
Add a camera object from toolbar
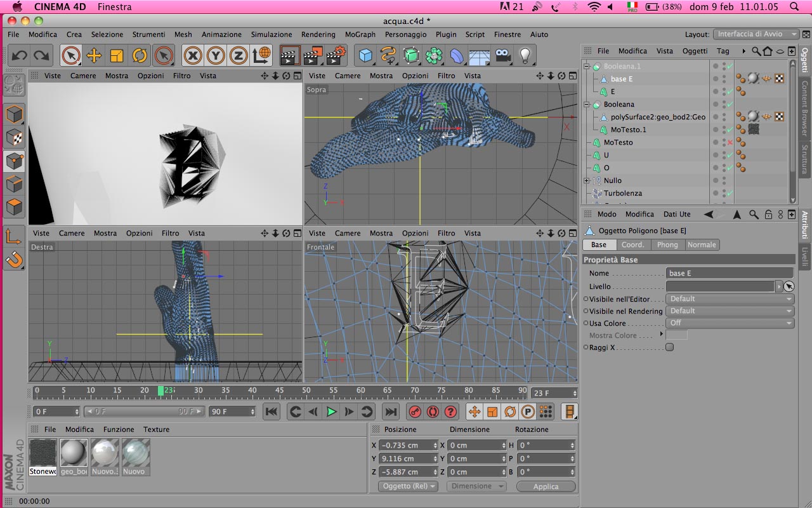503,56
